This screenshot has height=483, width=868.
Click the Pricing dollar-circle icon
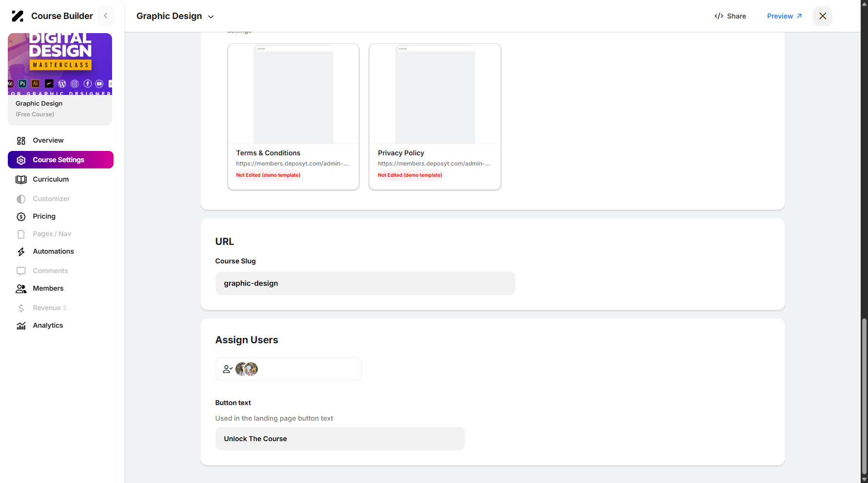21,217
